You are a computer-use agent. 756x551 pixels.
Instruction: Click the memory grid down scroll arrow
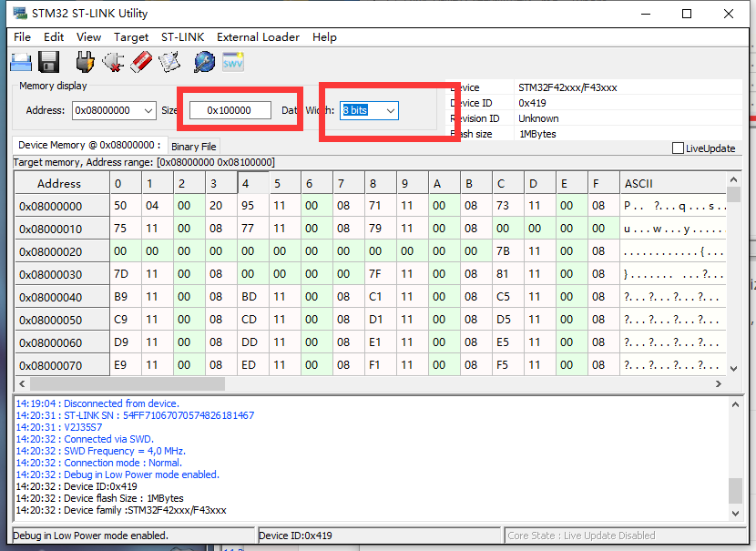click(x=733, y=369)
